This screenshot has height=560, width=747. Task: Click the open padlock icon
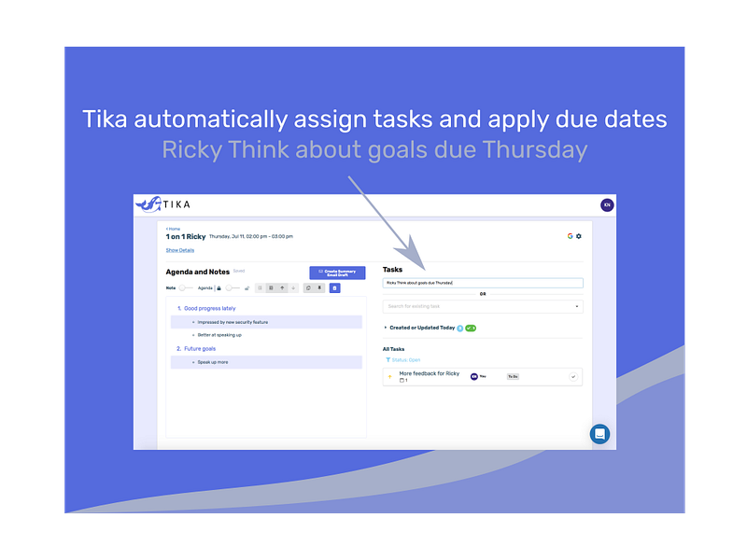pos(247,288)
